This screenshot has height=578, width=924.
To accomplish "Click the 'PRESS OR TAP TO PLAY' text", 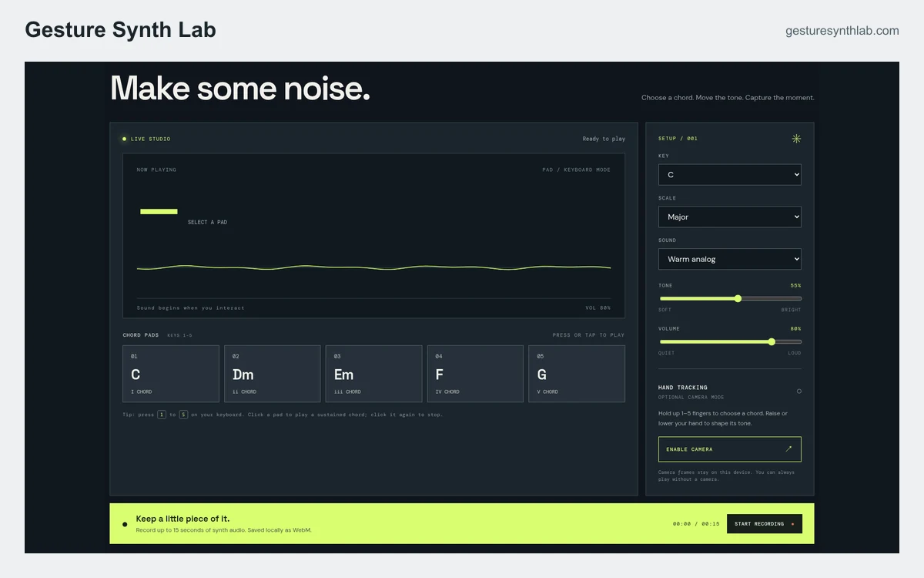I will pos(588,335).
